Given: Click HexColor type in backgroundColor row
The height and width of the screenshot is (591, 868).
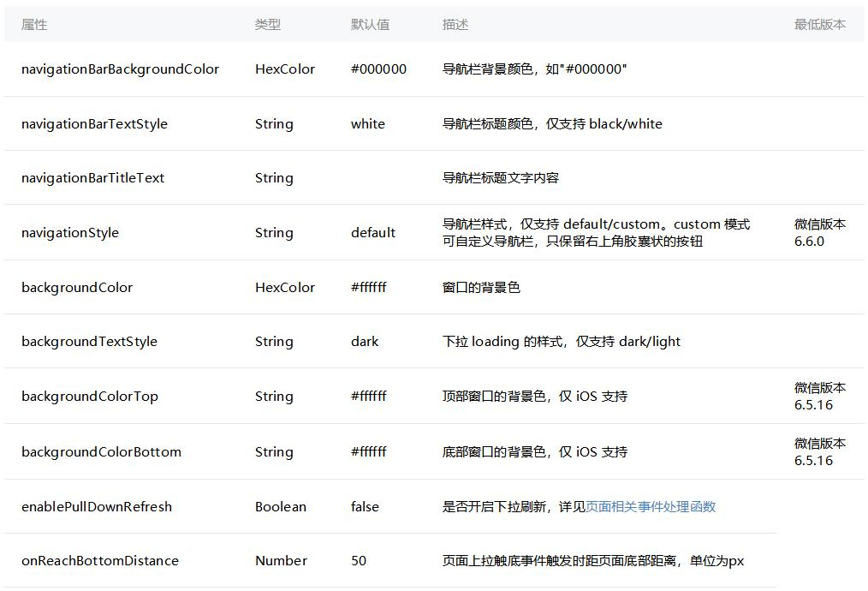Looking at the screenshot, I should pos(285,288).
